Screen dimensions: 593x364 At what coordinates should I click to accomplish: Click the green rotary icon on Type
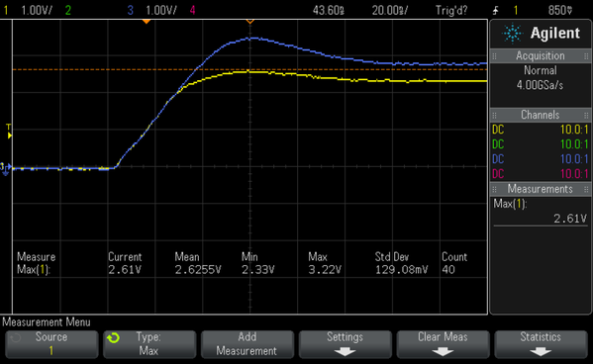tap(113, 337)
